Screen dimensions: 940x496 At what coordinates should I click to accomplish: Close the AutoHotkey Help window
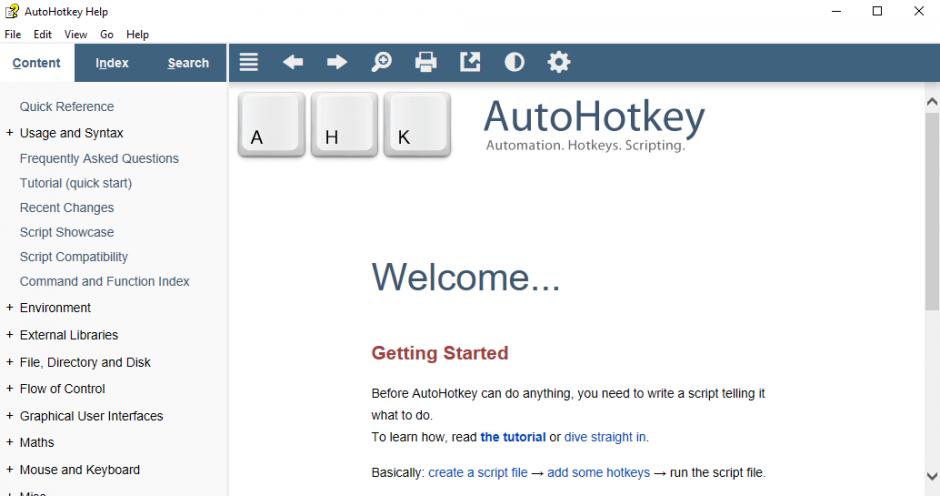coord(918,11)
